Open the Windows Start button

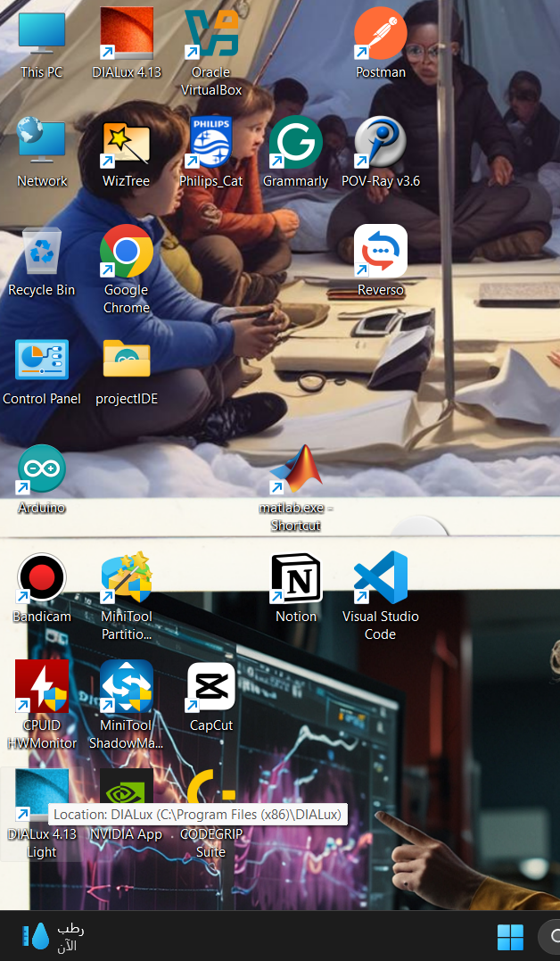(x=510, y=937)
